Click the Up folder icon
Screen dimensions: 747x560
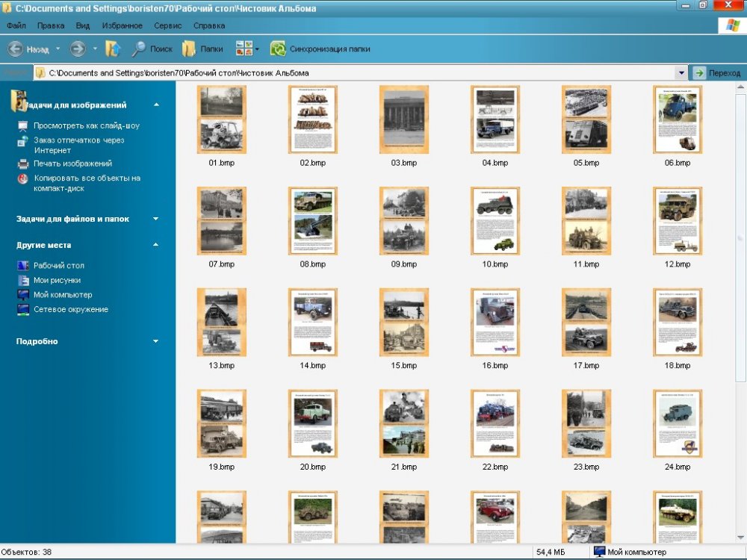click(113, 49)
